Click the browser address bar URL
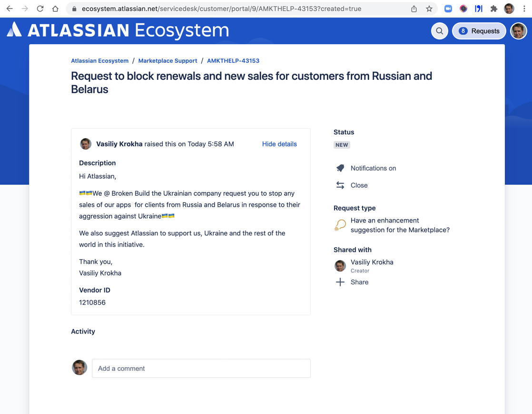The height and width of the screenshot is (414, 532). coord(221,9)
